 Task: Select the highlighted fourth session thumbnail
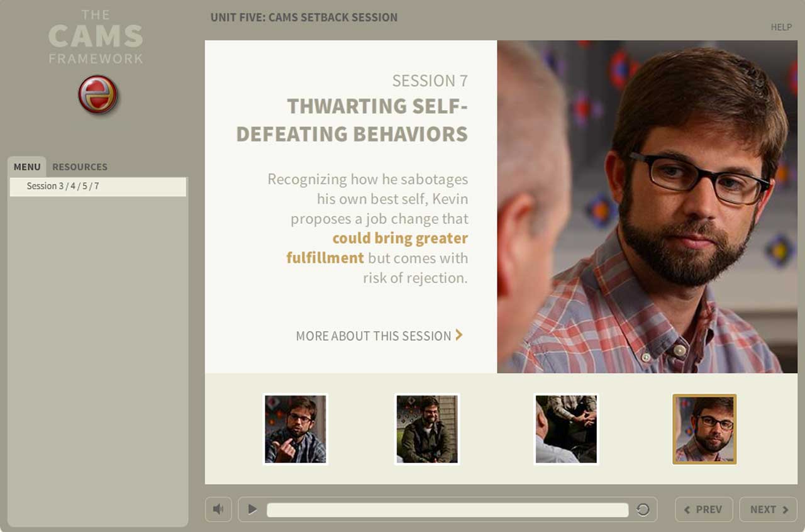point(704,429)
